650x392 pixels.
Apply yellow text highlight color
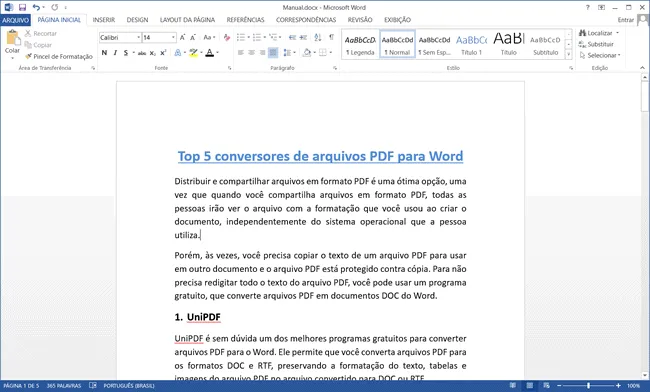pos(193,53)
